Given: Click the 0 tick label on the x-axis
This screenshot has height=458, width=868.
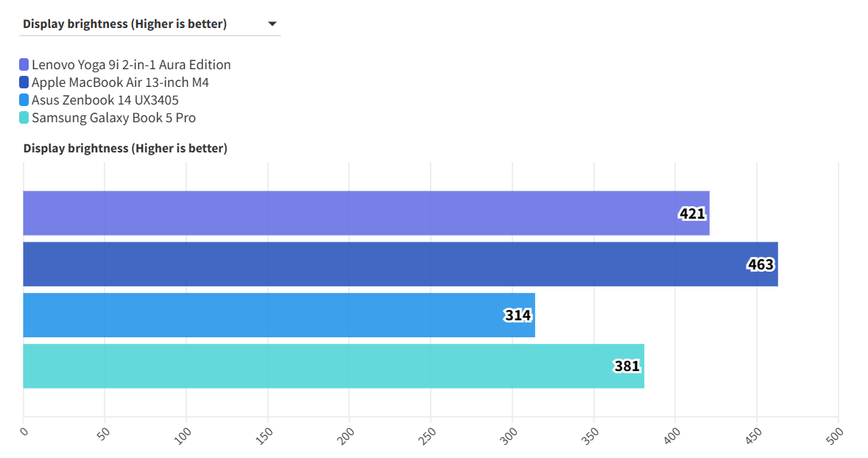Looking at the screenshot, I should pos(24,431).
